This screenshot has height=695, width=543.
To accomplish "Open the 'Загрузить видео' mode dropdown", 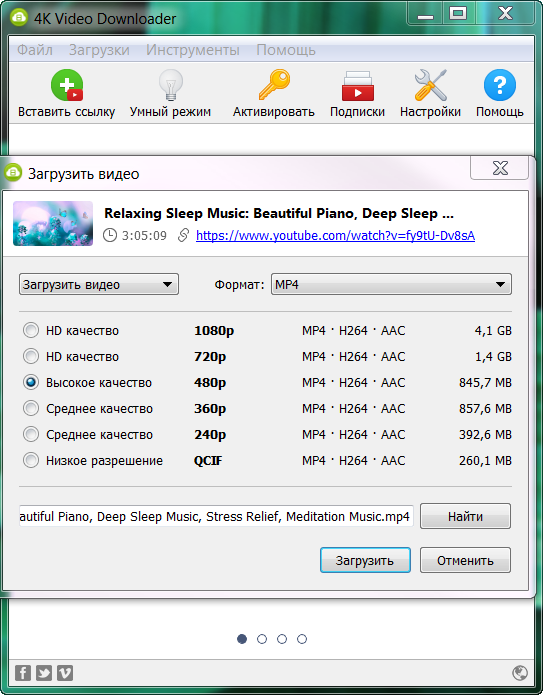I will [98, 284].
